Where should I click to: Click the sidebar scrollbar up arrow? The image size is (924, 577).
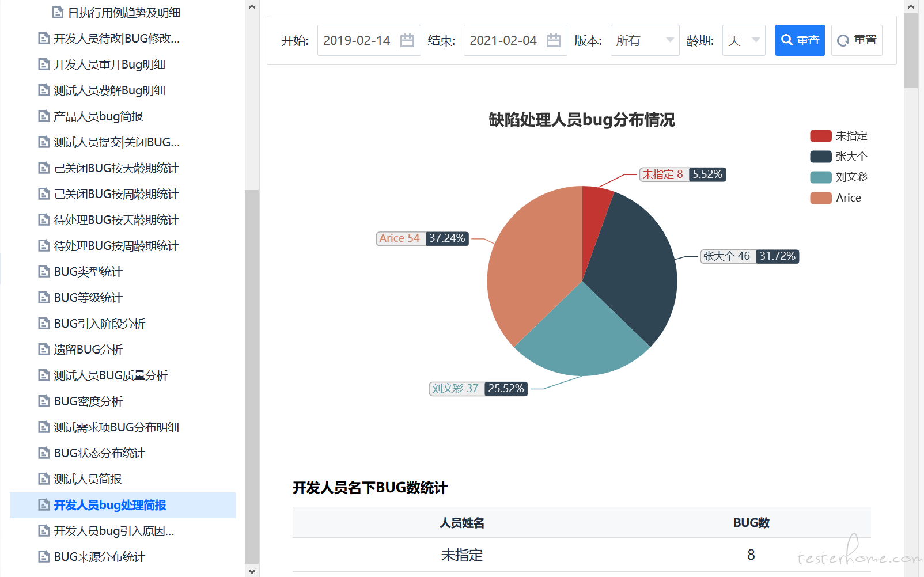point(252,7)
